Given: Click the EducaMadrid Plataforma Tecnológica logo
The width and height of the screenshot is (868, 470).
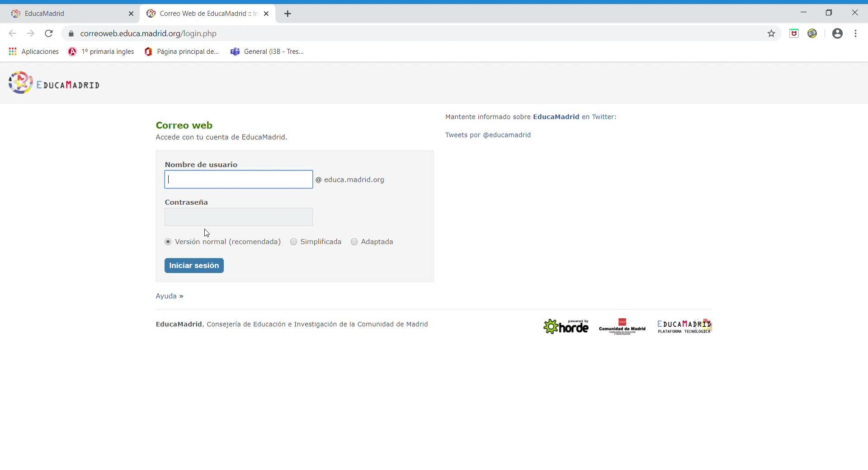Looking at the screenshot, I should 684,326.
